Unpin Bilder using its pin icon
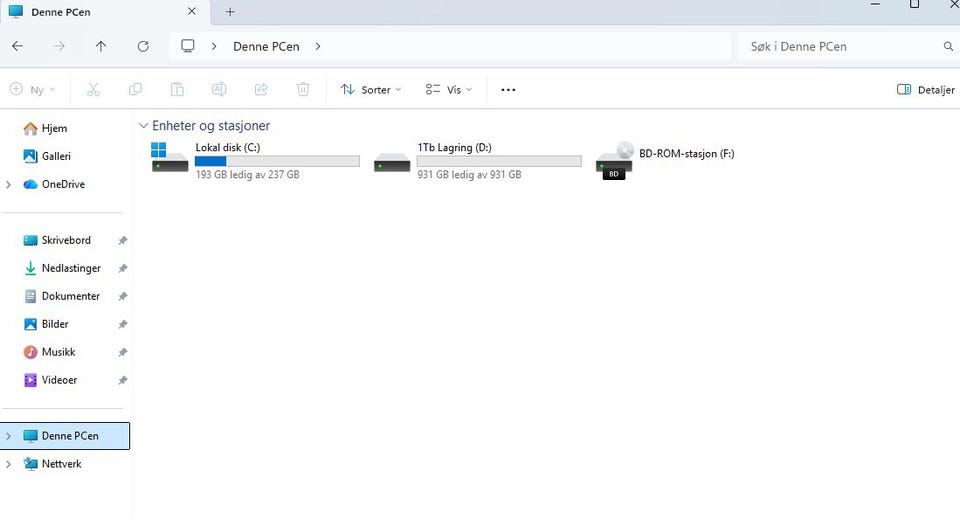 pos(122,325)
